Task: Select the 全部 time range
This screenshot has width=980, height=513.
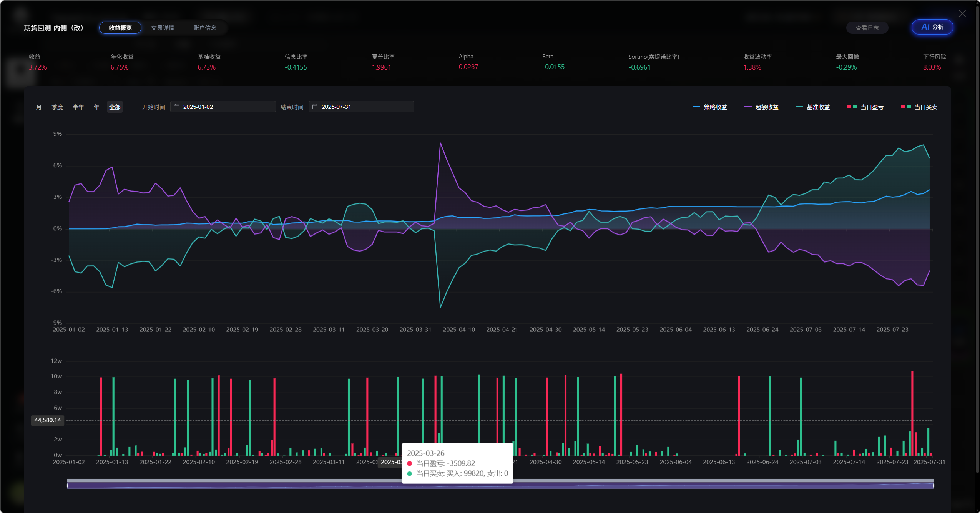Action: (x=115, y=107)
